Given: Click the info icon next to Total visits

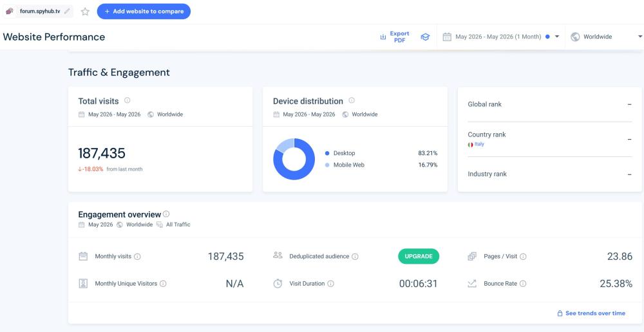Looking at the screenshot, I should click(128, 100).
